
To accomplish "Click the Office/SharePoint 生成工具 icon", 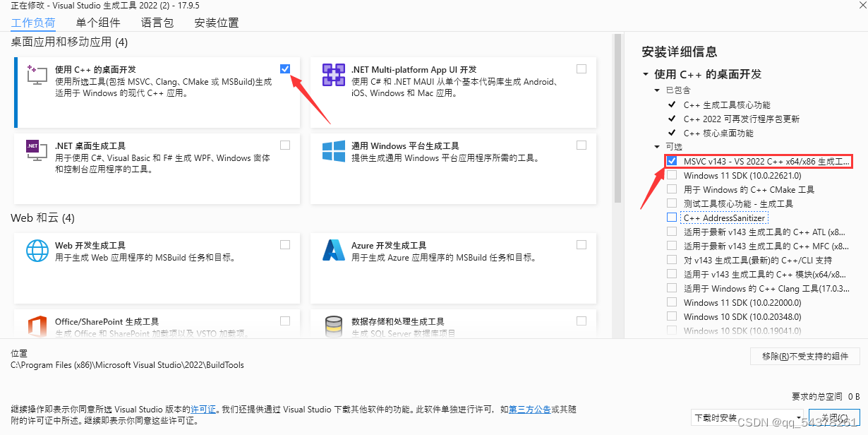I will click(37, 327).
